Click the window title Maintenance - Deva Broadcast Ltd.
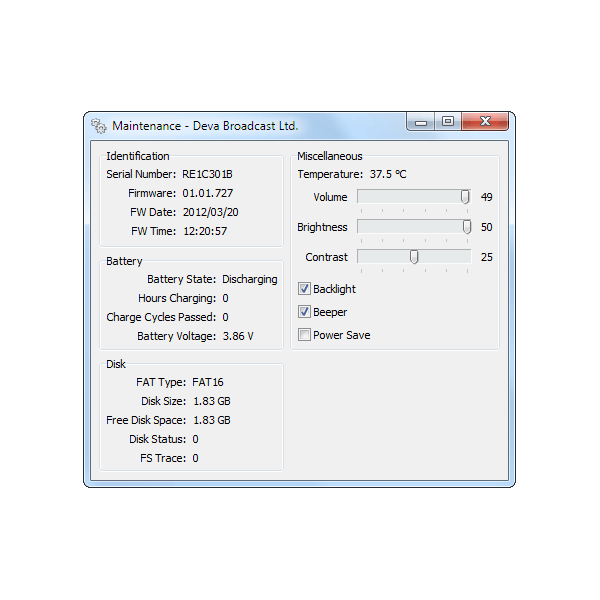Image resolution: width=600 pixels, height=600 pixels. 205,126
